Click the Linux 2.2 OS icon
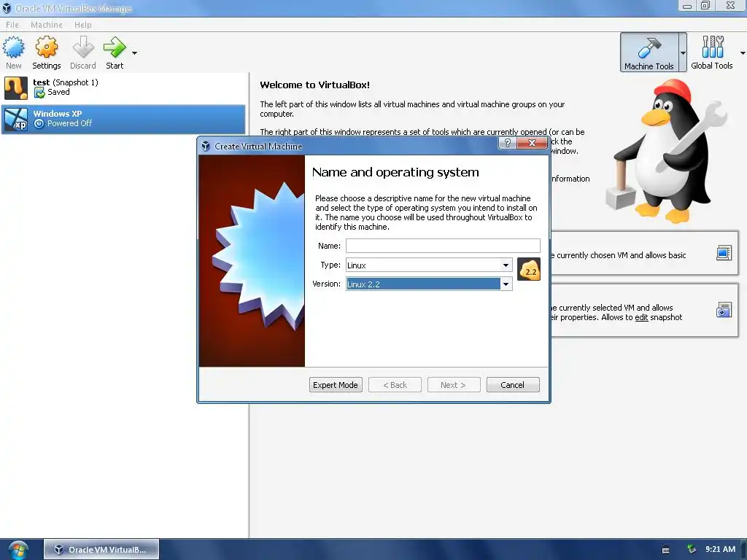The height and width of the screenshot is (560, 747). 529,269
